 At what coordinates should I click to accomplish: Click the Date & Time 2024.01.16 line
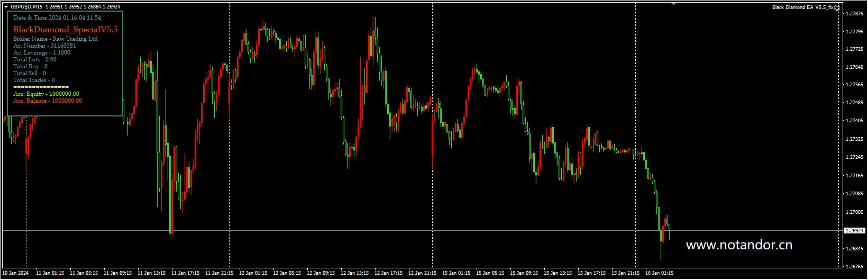click(57, 17)
